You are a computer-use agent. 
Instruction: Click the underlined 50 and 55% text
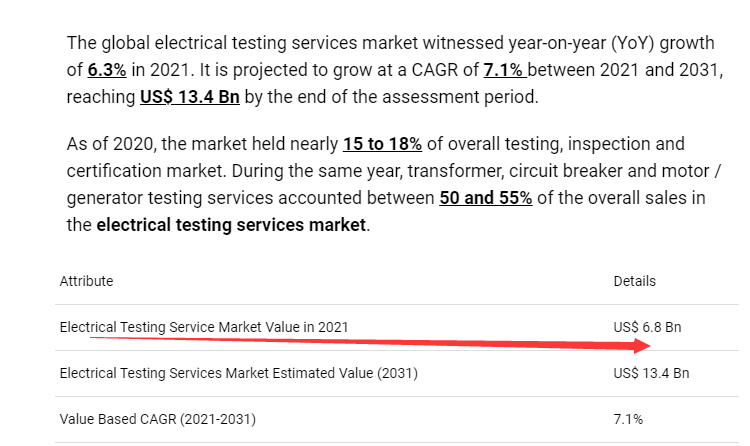pyautogui.click(x=486, y=198)
